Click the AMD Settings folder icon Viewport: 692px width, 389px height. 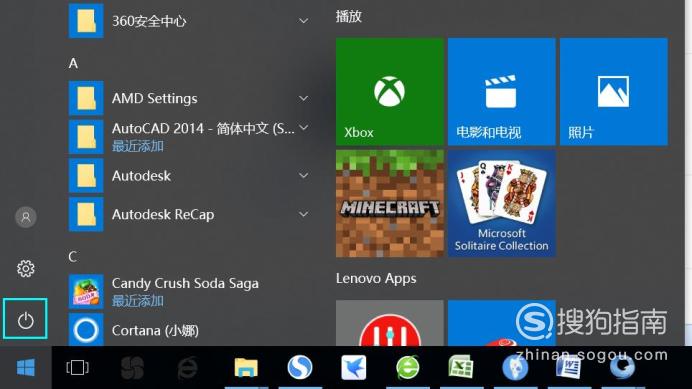coord(86,98)
